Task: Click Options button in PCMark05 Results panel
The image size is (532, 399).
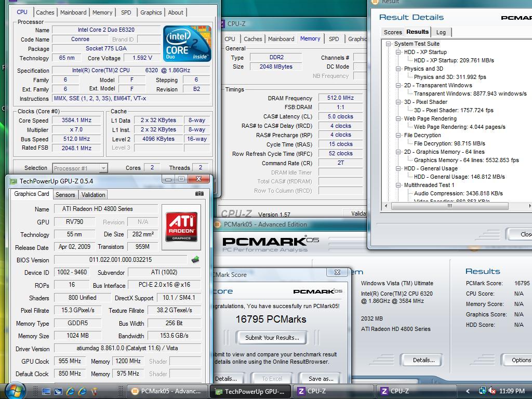Action: tap(517, 360)
